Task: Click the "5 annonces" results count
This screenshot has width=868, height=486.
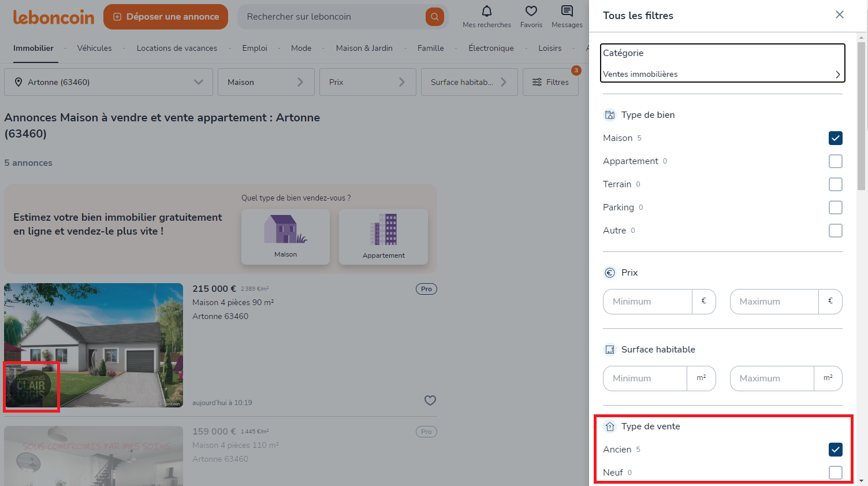Action: click(28, 163)
